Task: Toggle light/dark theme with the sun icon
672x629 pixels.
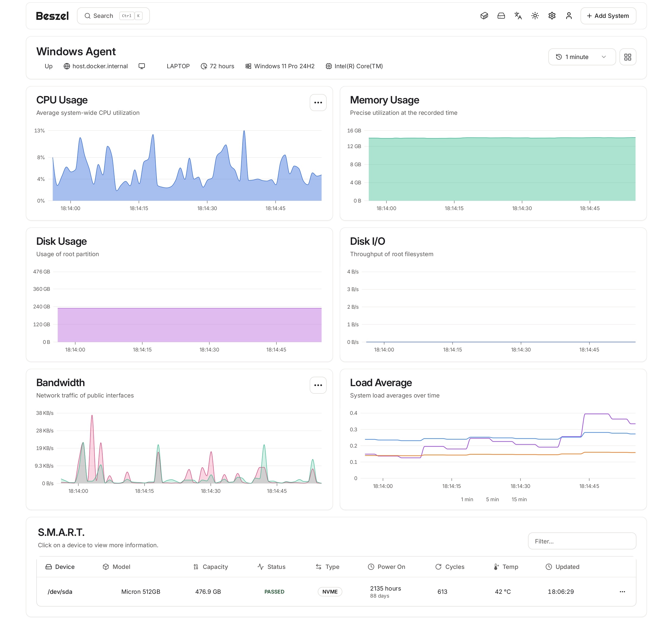Action: (x=535, y=15)
